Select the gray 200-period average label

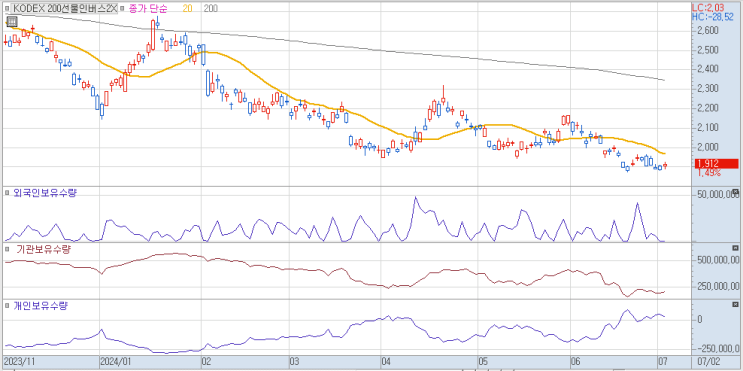(x=210, y=8)
